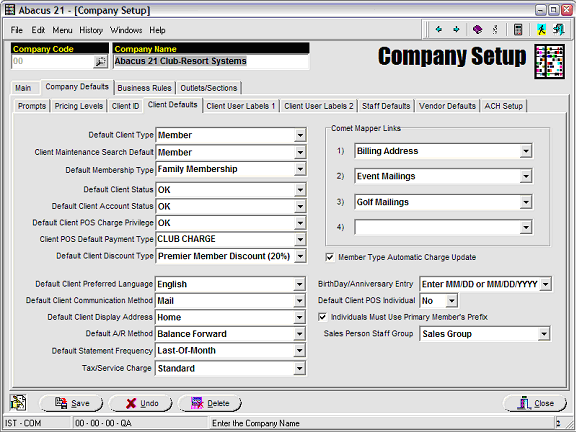The height and width of the screenshot is (432, 576).
Task: Expand the Default Client POS Individual dropdown
Action: tap(451, 300)
